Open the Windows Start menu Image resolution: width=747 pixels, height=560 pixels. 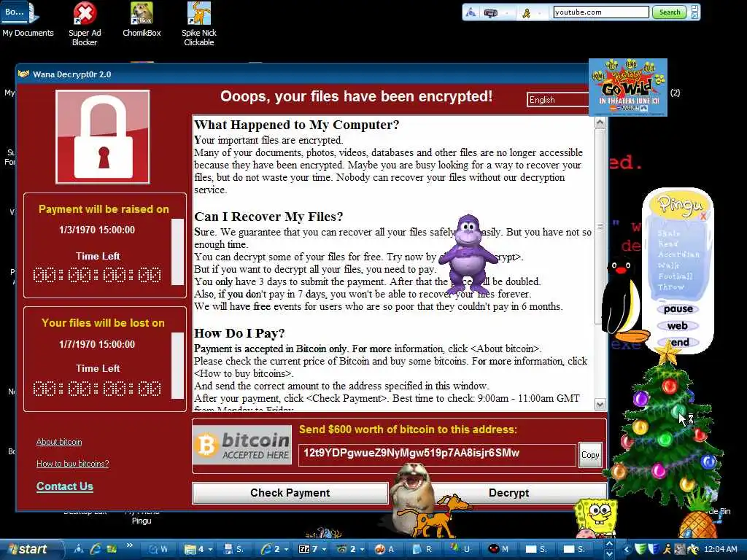point(31,549)
